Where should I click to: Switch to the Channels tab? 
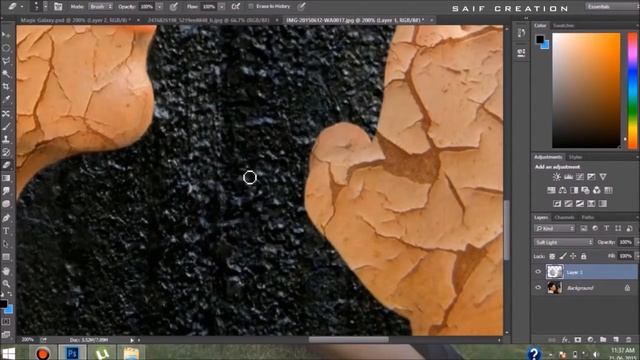(x=564, y=218)
